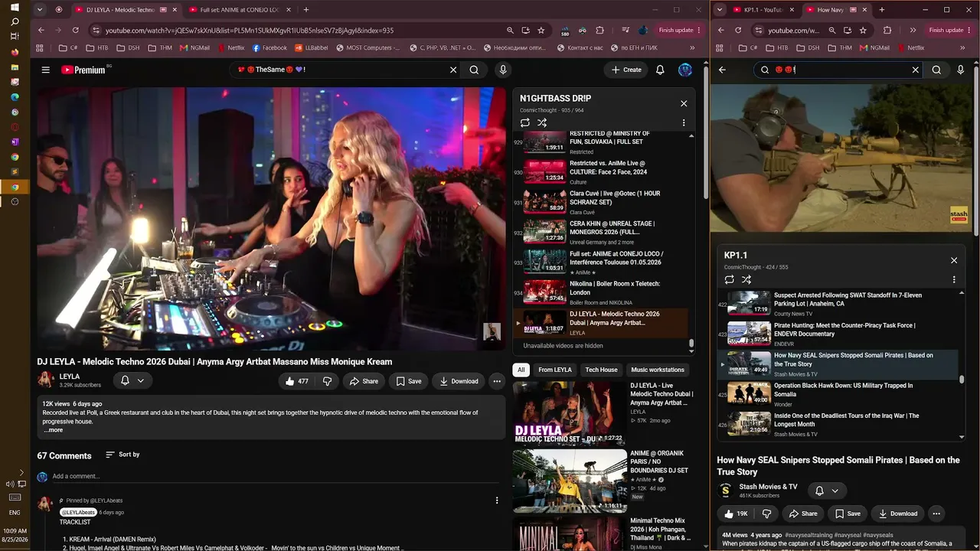Open options for pinned LEYLAbeats comment
Viewport: 980px width, 551px height.
(x=497, y=500)
